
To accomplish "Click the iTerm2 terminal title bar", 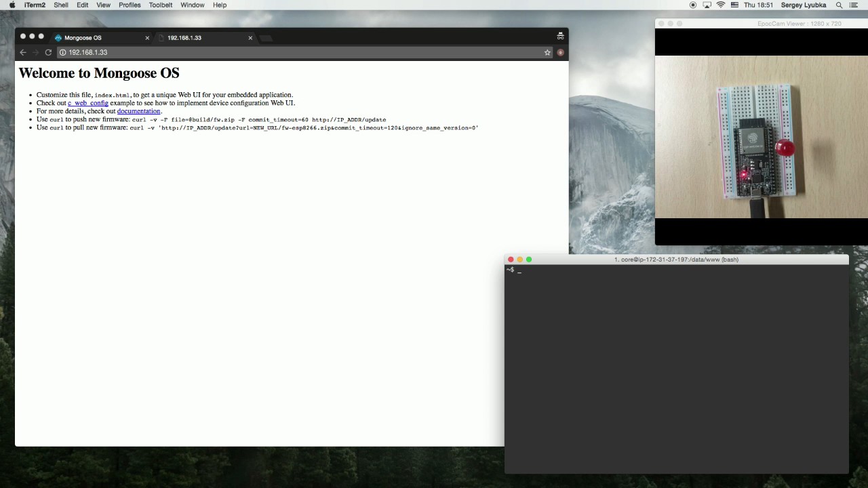I will tap(676, 260).
